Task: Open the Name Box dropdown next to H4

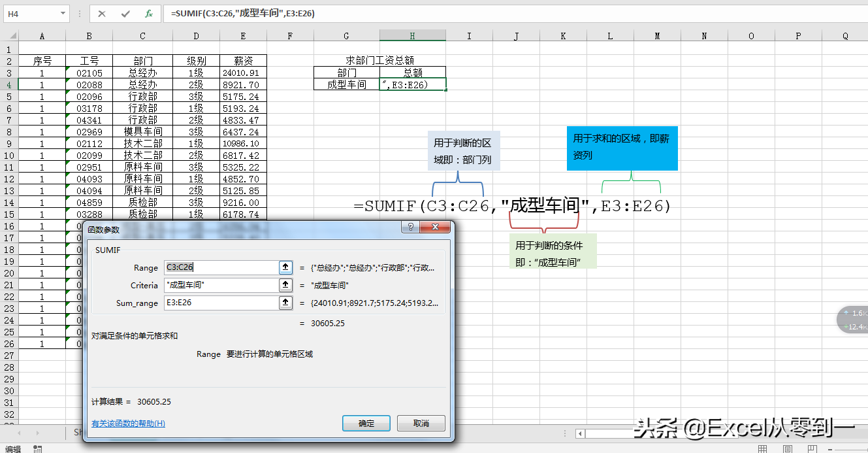Action: (x=63, y=13)
